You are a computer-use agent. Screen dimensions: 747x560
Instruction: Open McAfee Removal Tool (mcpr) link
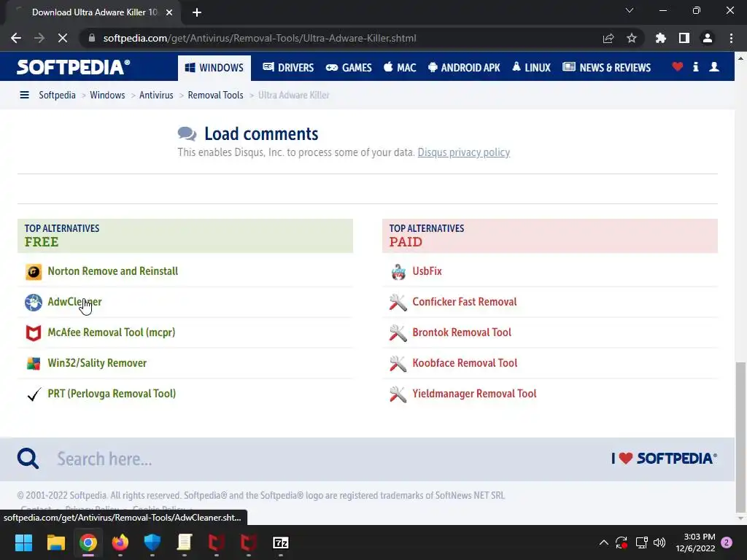(x=112, y=332)
